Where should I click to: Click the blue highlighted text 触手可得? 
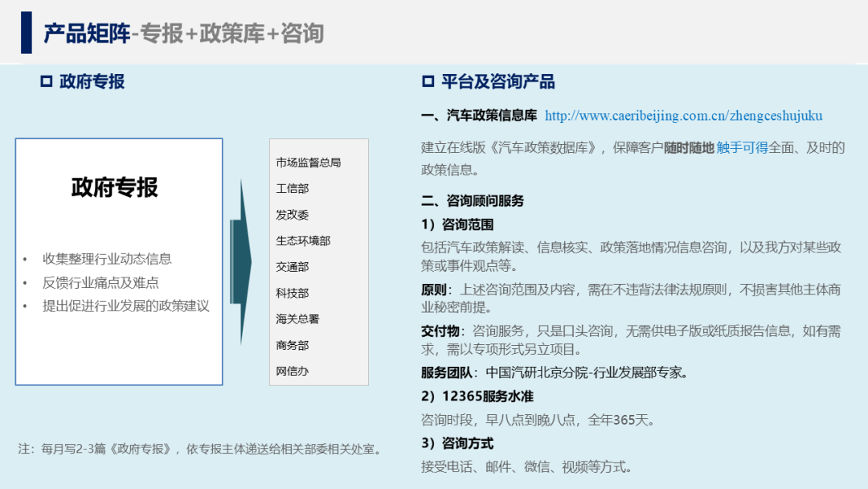(742, 147)
